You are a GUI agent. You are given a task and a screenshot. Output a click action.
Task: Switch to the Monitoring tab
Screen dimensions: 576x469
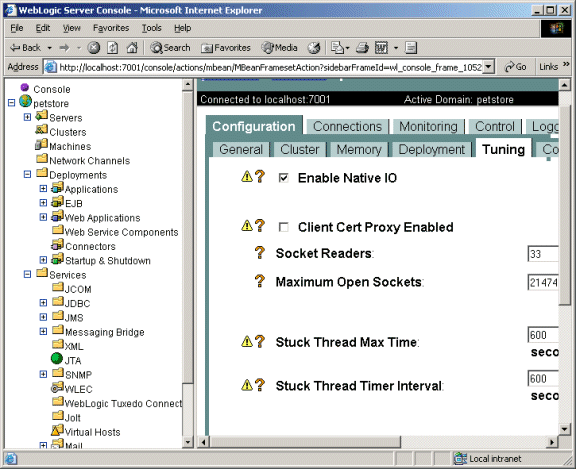pos(428,126)
